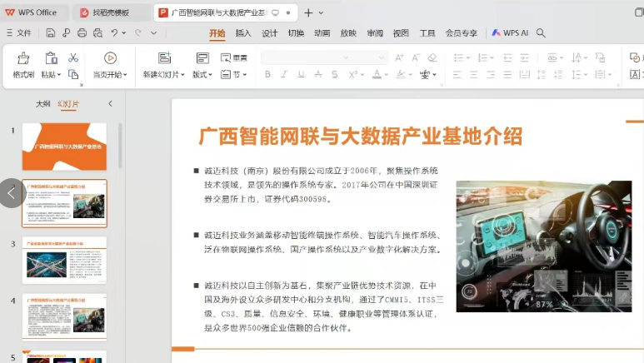
Task: Expand the Layout dropdown arrow
Action: [x=210, y=75]
